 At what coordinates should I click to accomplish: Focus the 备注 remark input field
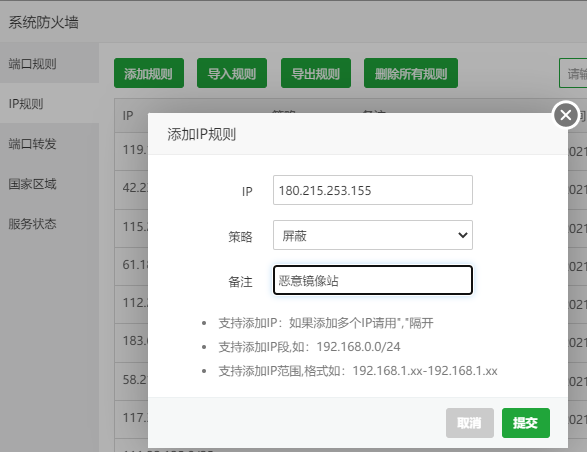tap(373, 280)
